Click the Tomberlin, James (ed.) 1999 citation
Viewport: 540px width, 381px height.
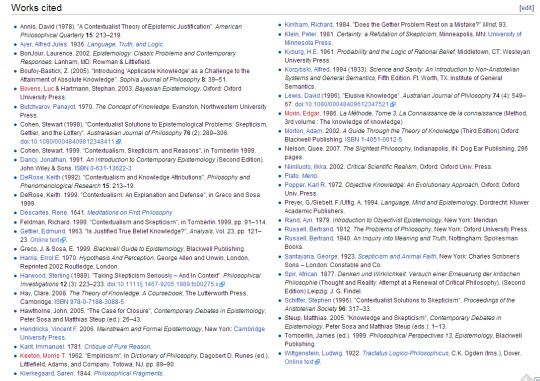coord(403,340)
